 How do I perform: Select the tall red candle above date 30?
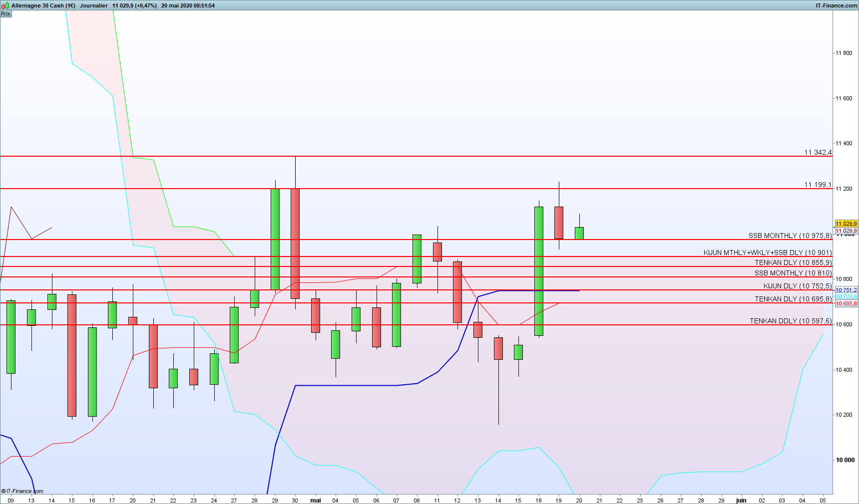[295, 244]
